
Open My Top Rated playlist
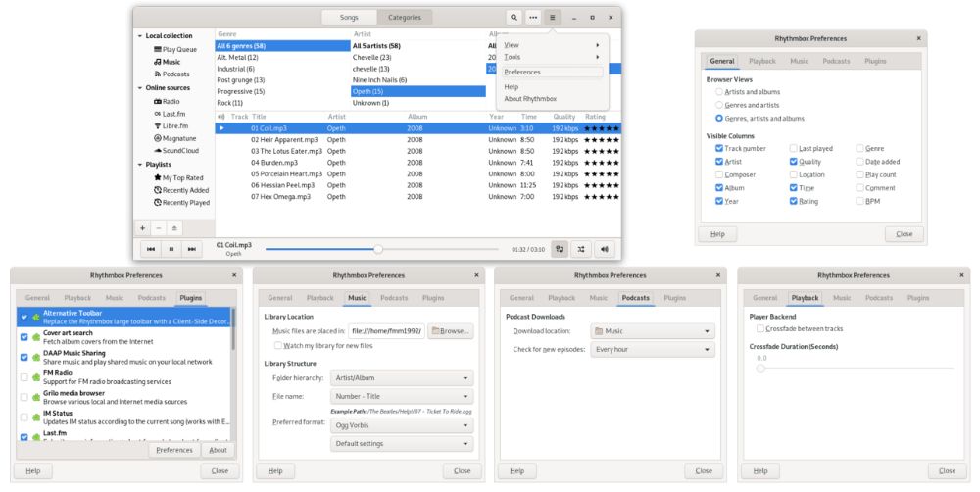coord(178,178)
